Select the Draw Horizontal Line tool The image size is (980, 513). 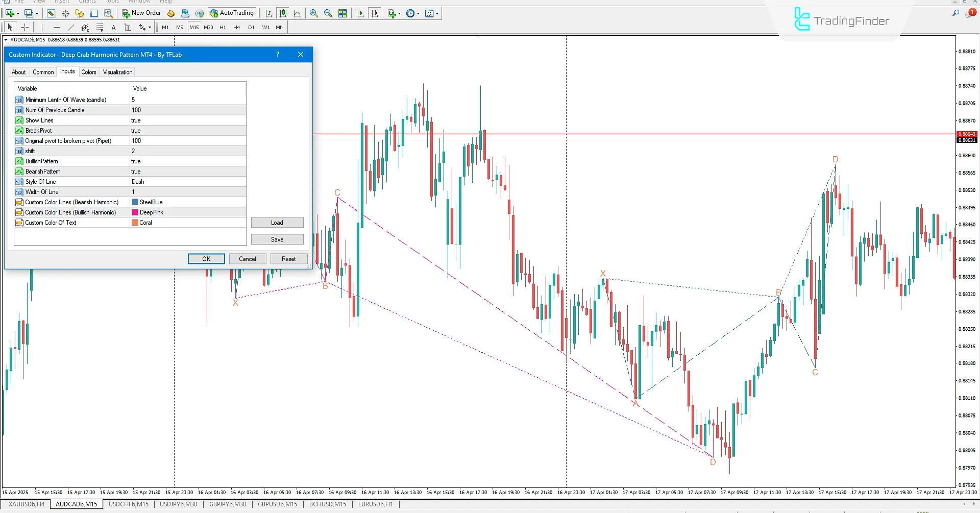click(x=57, y=28)
